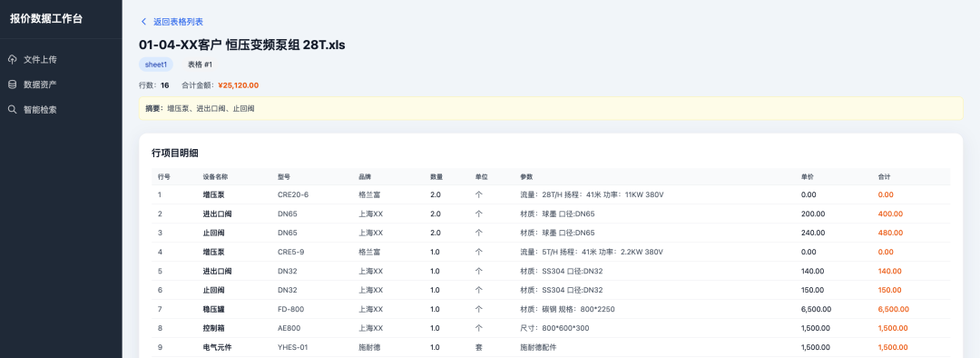This screenshot has width=980, height=358.
Task: Click the 报价数据工作台 title
Action: (46, 19)
